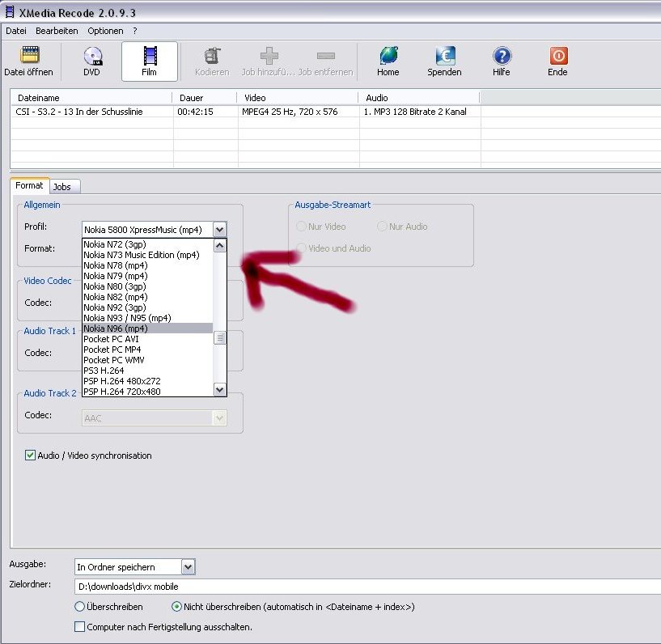Toggle Audio / Video synchronisation checkbox
661x644 pixels.
coord(30,455)
